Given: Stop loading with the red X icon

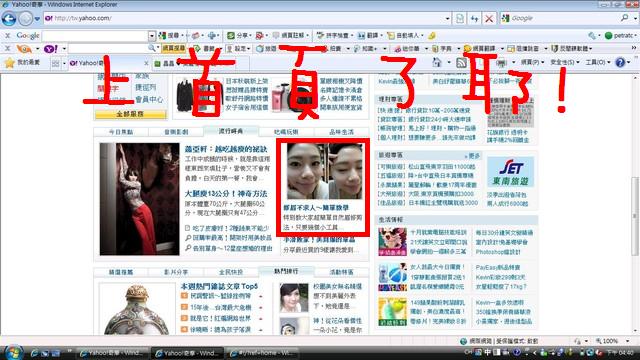Looking at the screenshot, I should [x=489, y=18].
